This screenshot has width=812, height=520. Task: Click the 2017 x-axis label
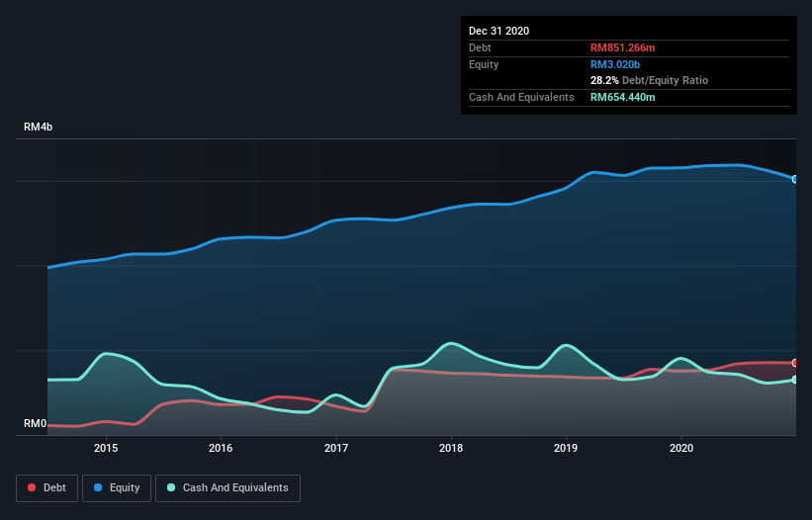(336, 448)
